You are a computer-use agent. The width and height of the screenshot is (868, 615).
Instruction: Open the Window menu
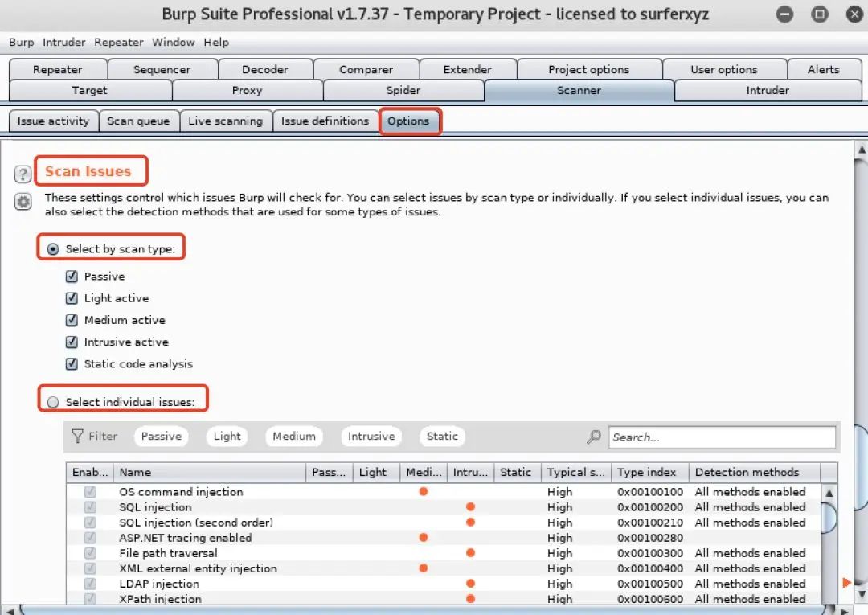tap(174, 42)
